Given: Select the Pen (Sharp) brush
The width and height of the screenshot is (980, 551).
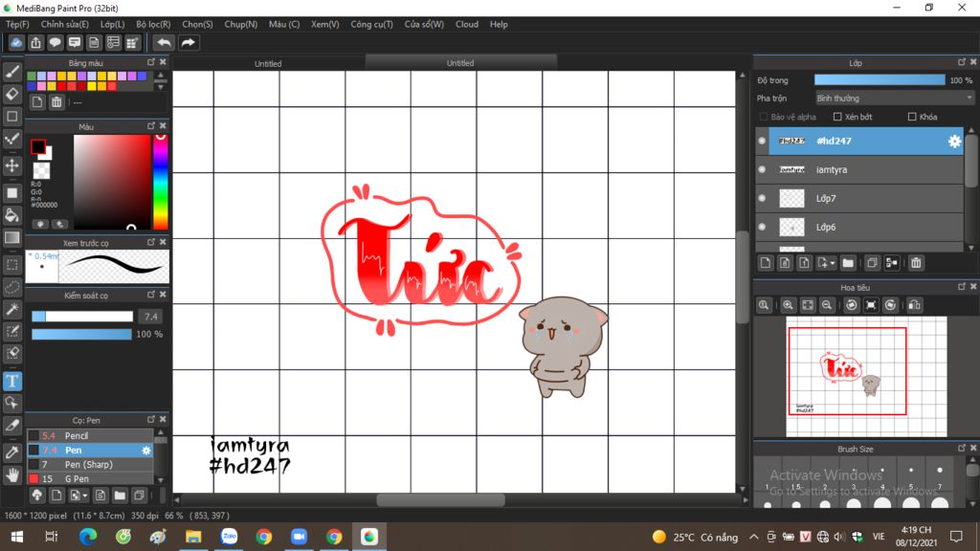Looking at the screenshot, I should (x=90, y=464).
